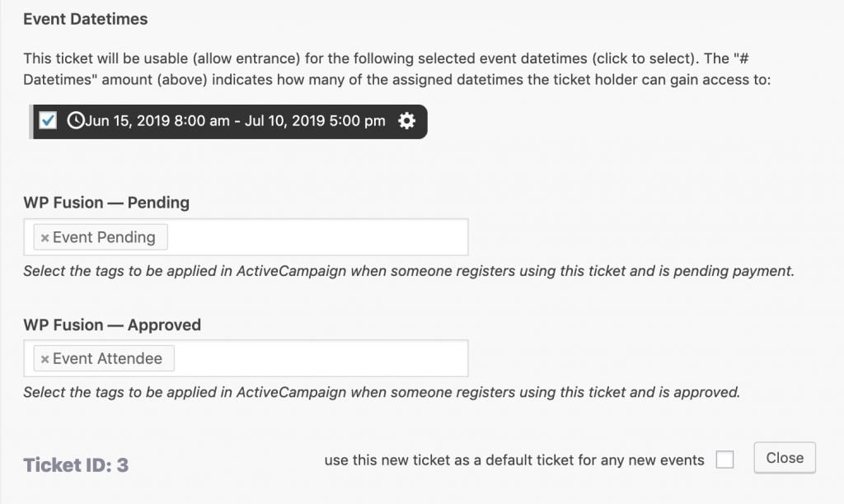Select the Jun 15 – Jul 10 datetime entry
844x504 pixels.
coord(228,122)
